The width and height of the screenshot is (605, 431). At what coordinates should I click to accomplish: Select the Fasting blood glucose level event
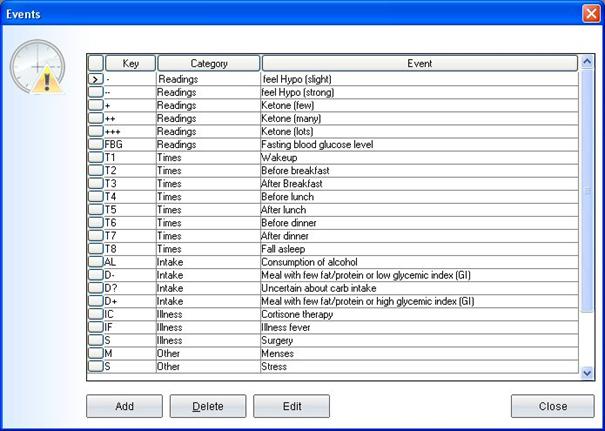click(419, 144)
